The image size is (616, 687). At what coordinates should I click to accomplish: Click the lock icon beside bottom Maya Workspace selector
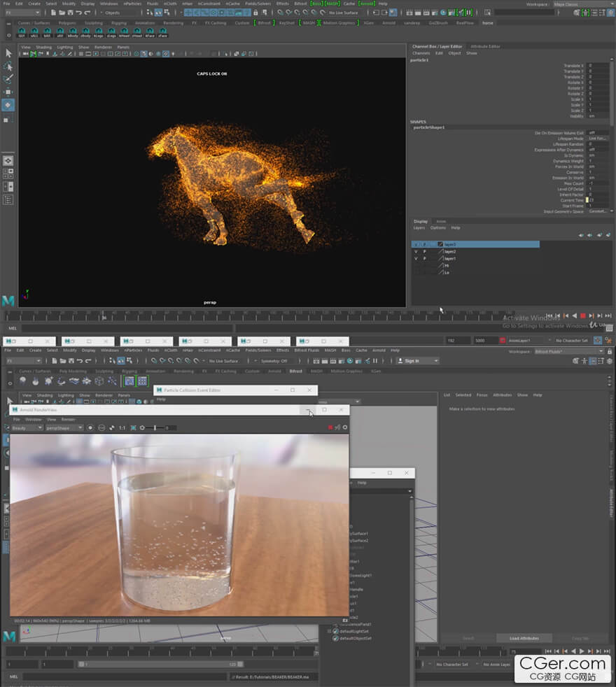(610, 351)
